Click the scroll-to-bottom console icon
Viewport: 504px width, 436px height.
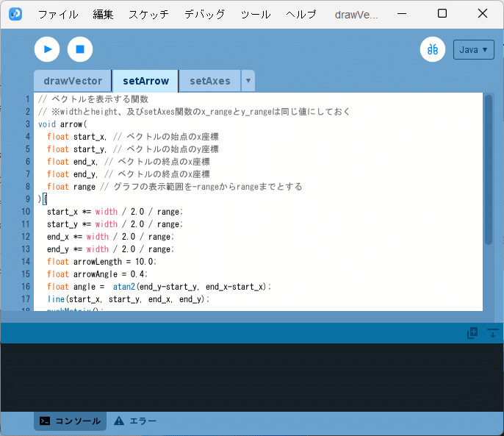[x=492, y=333]
